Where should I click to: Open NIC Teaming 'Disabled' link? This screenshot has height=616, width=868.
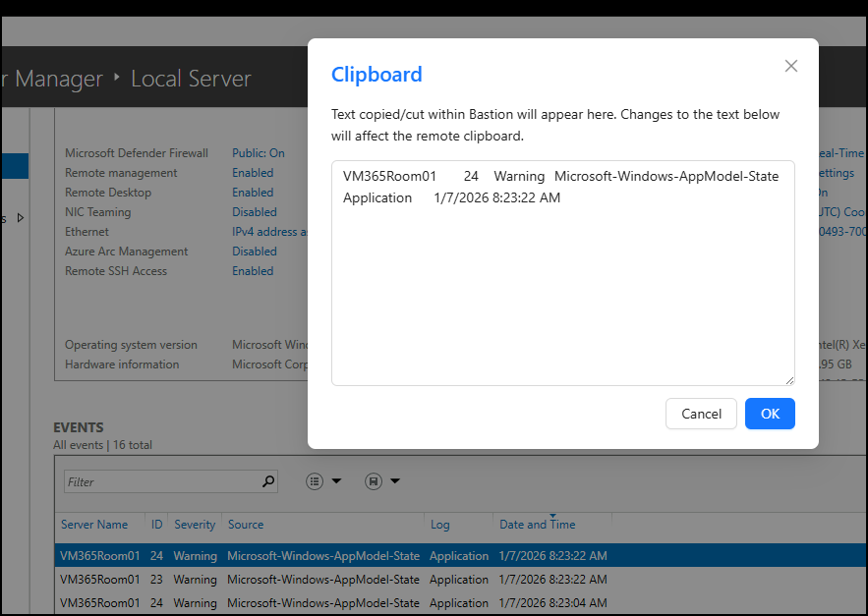click(254, 212)
